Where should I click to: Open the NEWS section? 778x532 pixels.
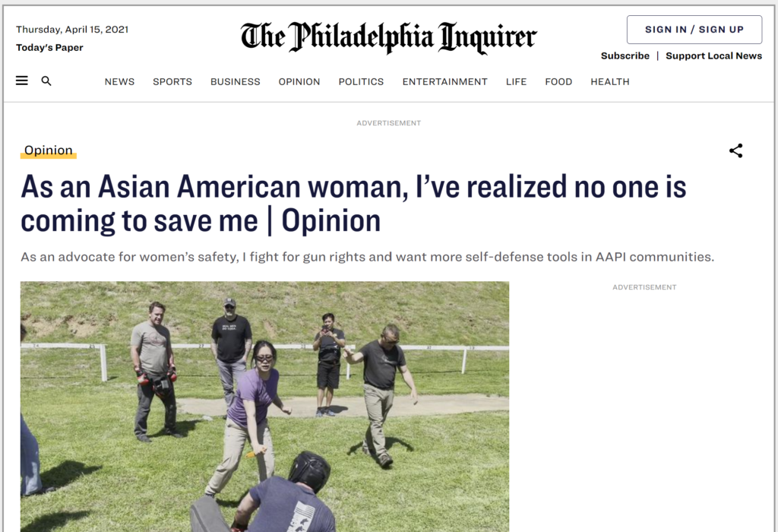[x=119, y=81]
